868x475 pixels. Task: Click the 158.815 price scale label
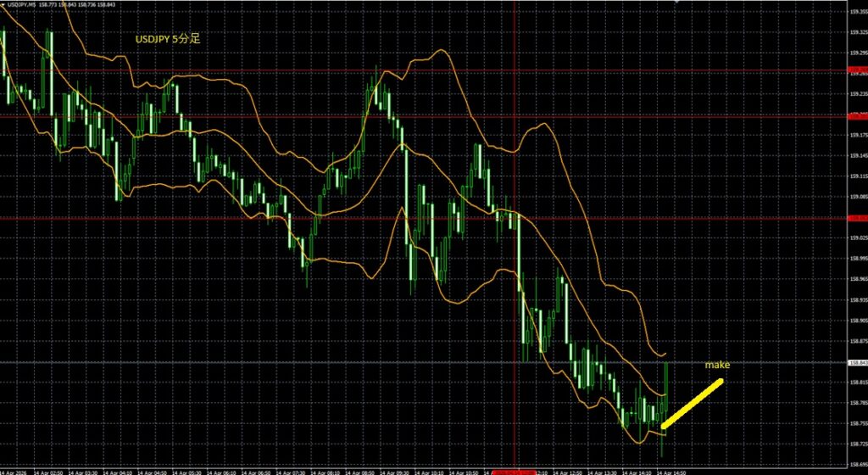tap(858, 383)
